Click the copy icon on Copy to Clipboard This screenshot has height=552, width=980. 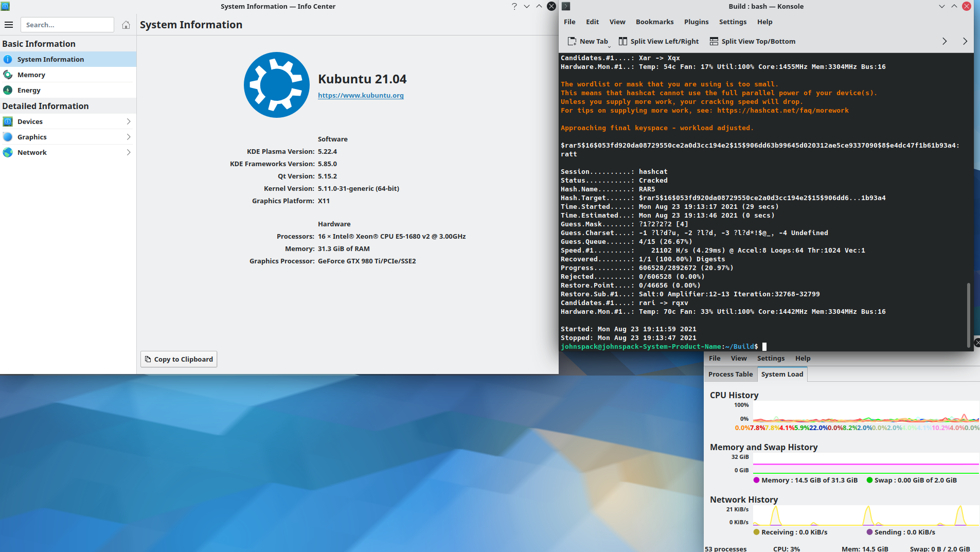pyautogui.click(x=148, y=359)
